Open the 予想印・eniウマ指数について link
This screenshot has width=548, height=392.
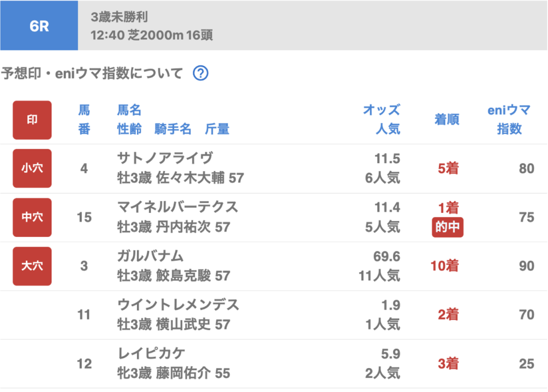(x=92, y=73)
